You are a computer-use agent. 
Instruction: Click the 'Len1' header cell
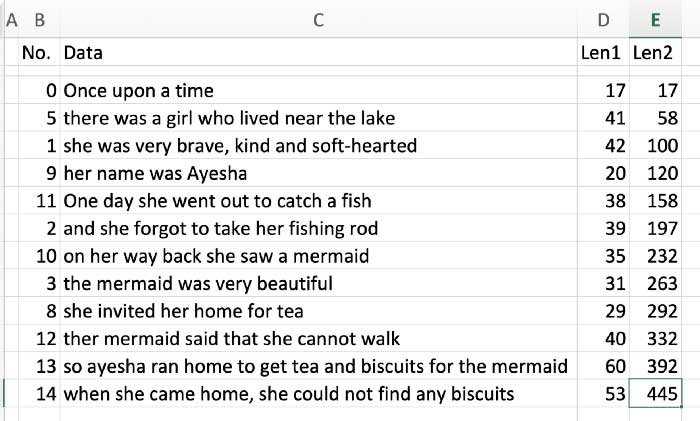click(603, 53)
